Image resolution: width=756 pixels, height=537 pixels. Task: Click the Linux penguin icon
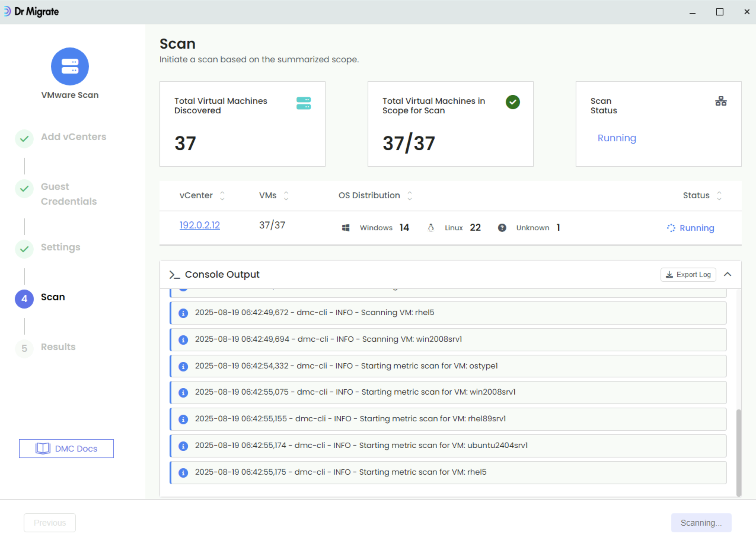coord(430,228)
